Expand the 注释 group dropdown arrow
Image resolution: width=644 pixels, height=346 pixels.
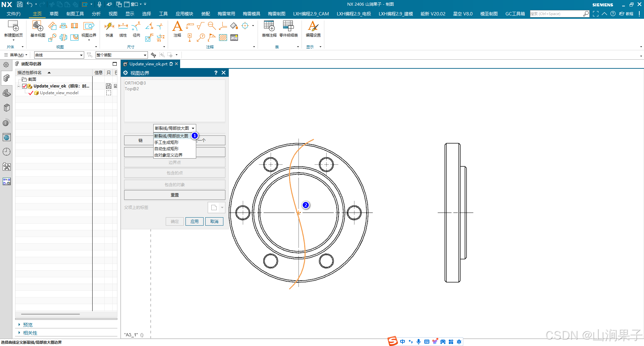[254, 47]
